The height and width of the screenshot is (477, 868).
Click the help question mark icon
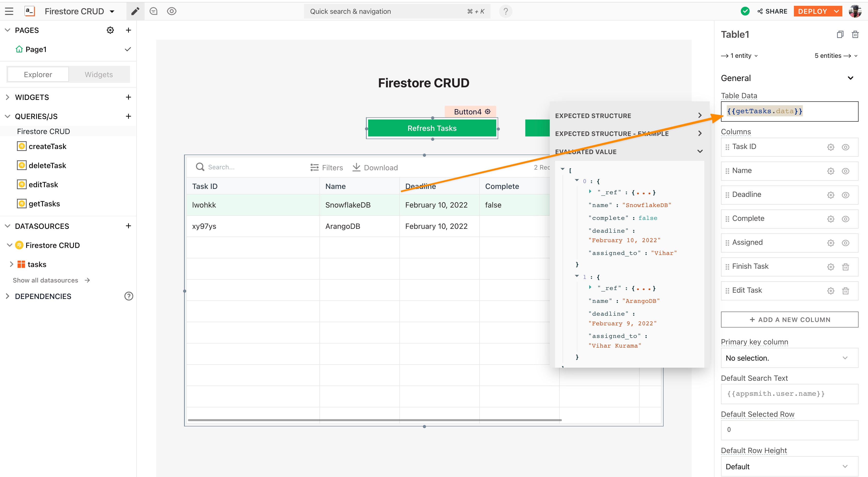tap(505, 11)
